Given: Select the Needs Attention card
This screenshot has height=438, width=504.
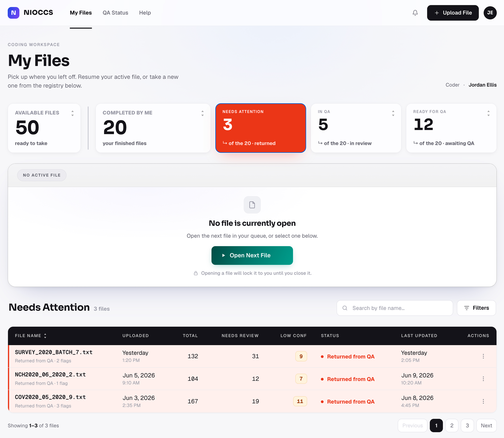Looking at the screenshot, I should point(261,128).
